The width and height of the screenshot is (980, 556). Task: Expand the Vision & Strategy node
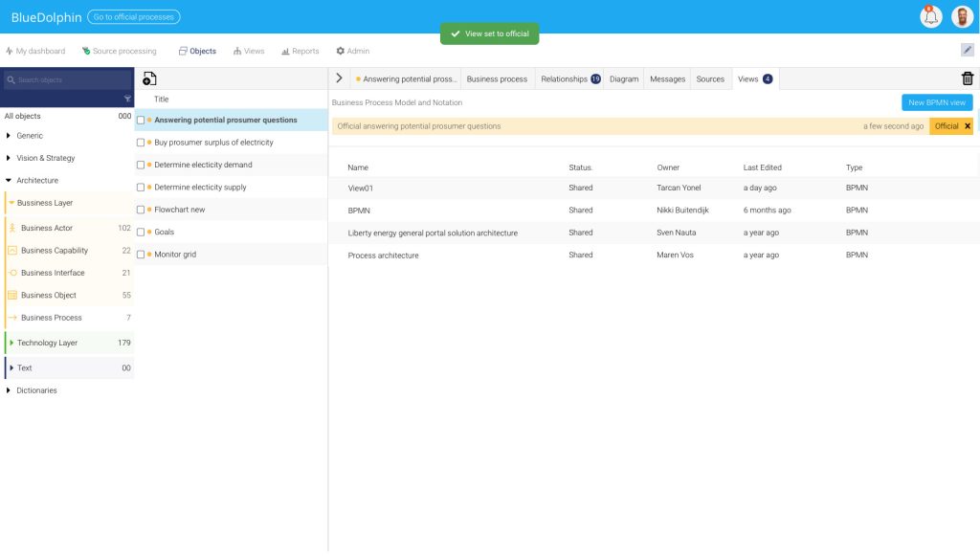[8, 158]
